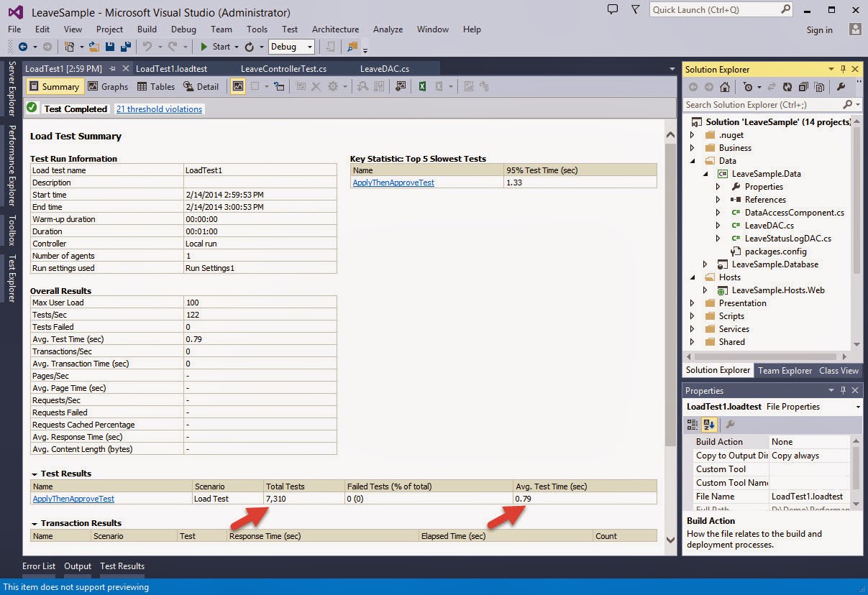
Task: Click Sign in link
Action: pos(819,30)
